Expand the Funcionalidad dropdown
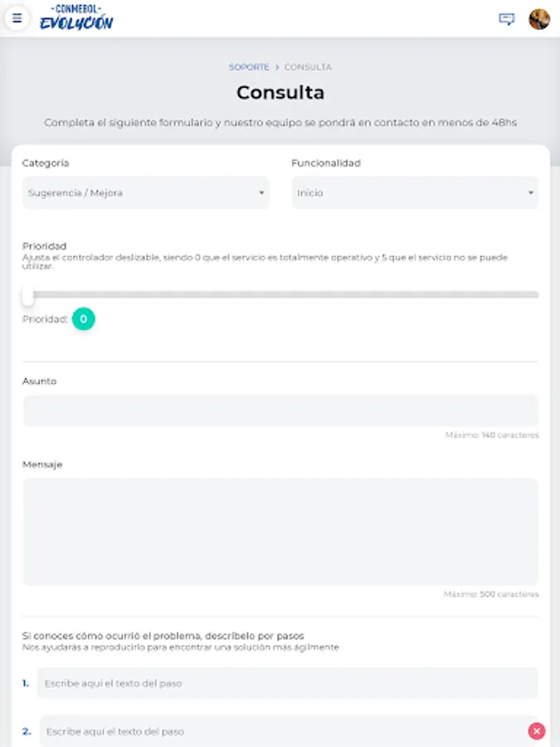This screenshot has width=560, height=747. (x=415, y=193)
